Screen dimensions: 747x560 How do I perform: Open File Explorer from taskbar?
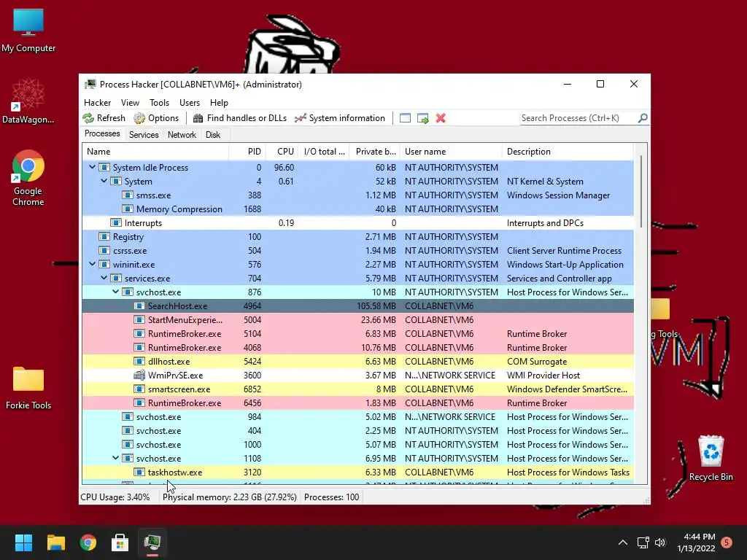[55, 542]
